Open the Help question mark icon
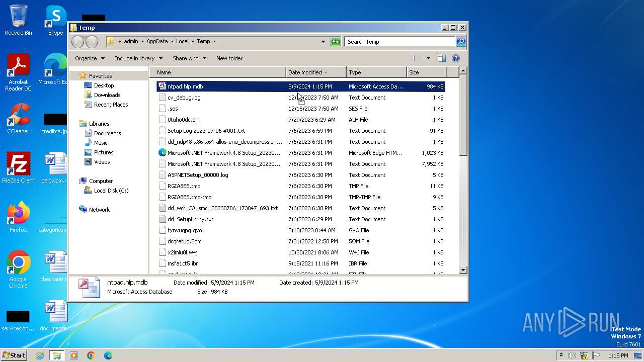 [x=456, y=58]
